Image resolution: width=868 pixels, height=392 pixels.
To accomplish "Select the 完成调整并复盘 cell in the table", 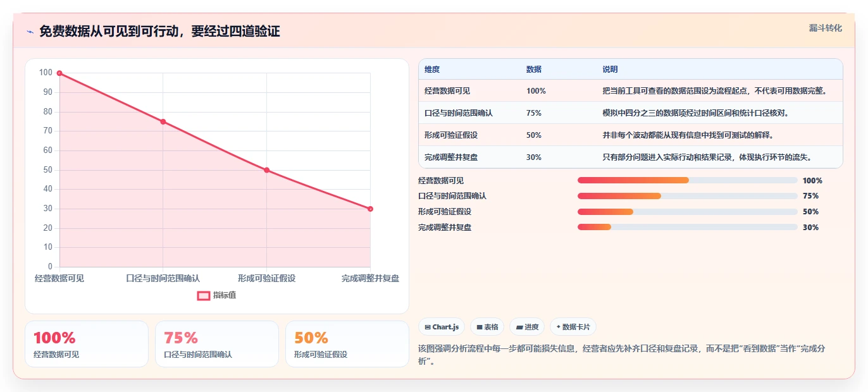I will tap(451, 157).
